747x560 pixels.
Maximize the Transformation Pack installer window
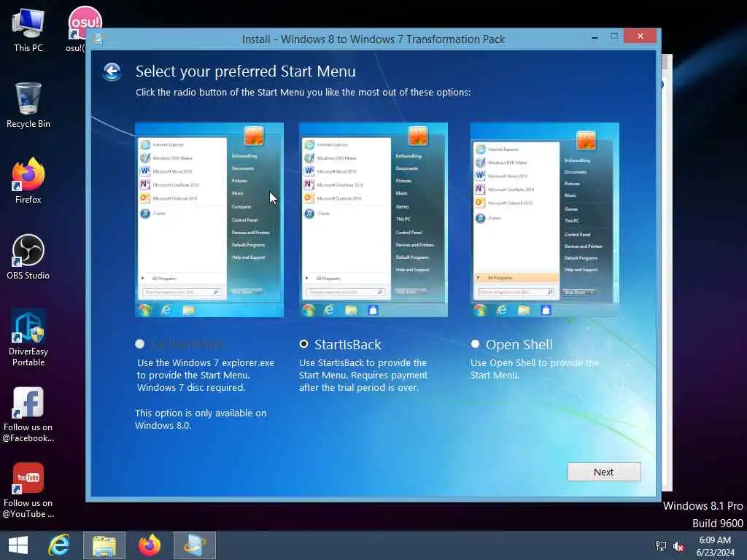point(614,36)
